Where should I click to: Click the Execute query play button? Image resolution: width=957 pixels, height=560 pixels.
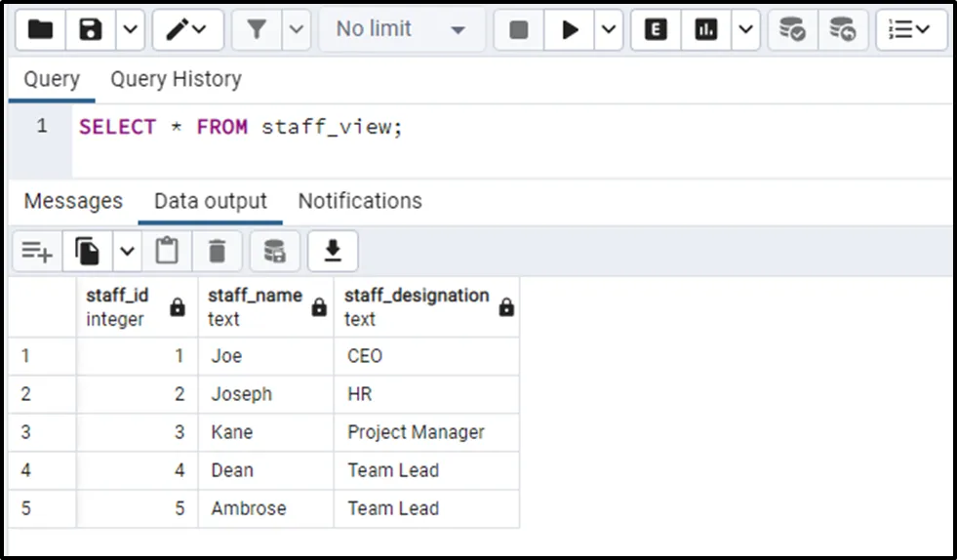(x=570, y=30)
